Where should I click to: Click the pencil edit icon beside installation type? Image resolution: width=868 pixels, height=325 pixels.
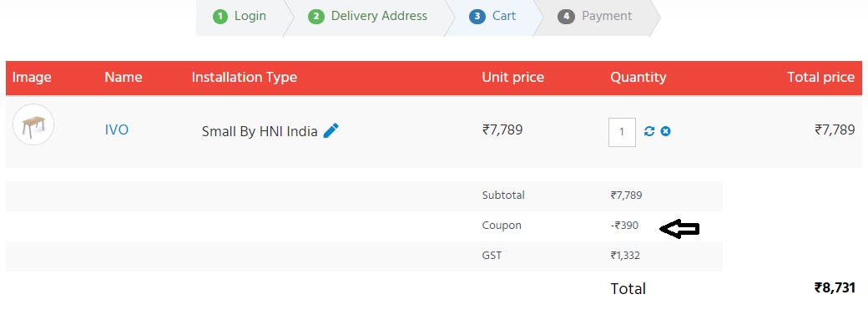pyautogui.click(x=331, y=131)
